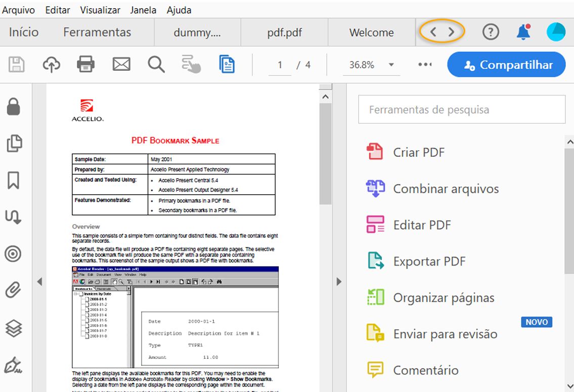
Task: Open the notifications bell
Action: point(522,31)
